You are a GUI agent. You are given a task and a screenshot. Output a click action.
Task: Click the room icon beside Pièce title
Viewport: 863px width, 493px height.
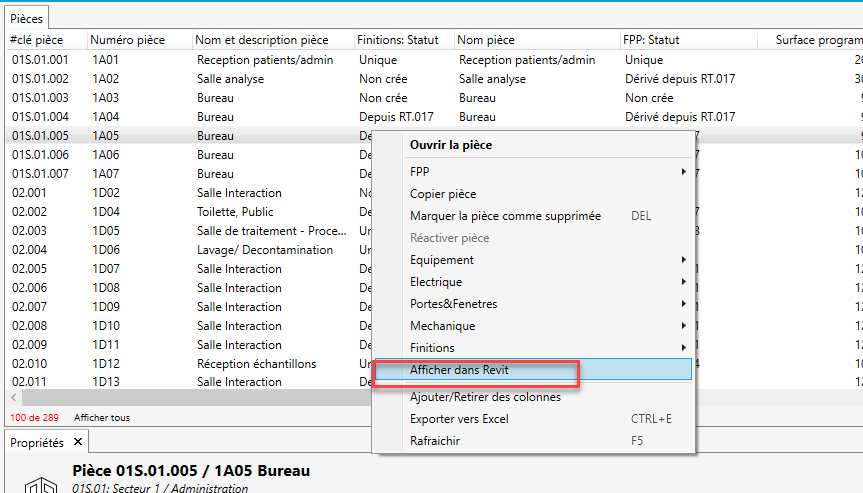tap(38, 482)
